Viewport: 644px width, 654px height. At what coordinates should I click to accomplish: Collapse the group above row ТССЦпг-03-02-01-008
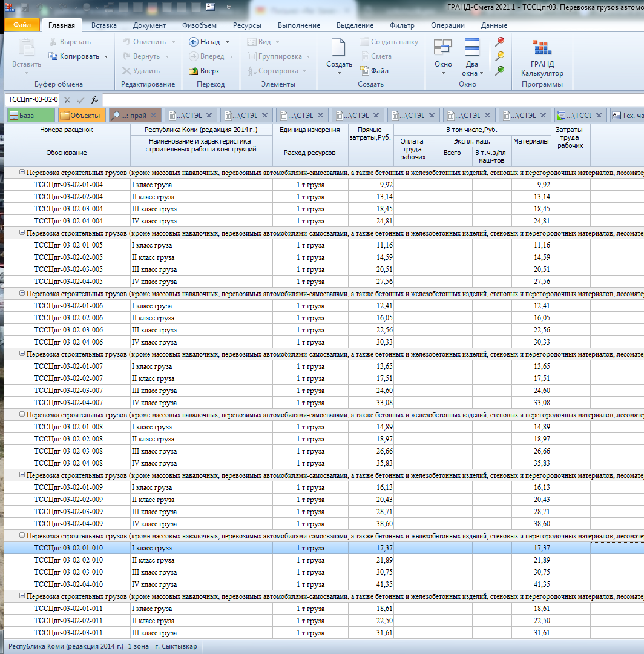pyautogui.click(x=22, y=415)
